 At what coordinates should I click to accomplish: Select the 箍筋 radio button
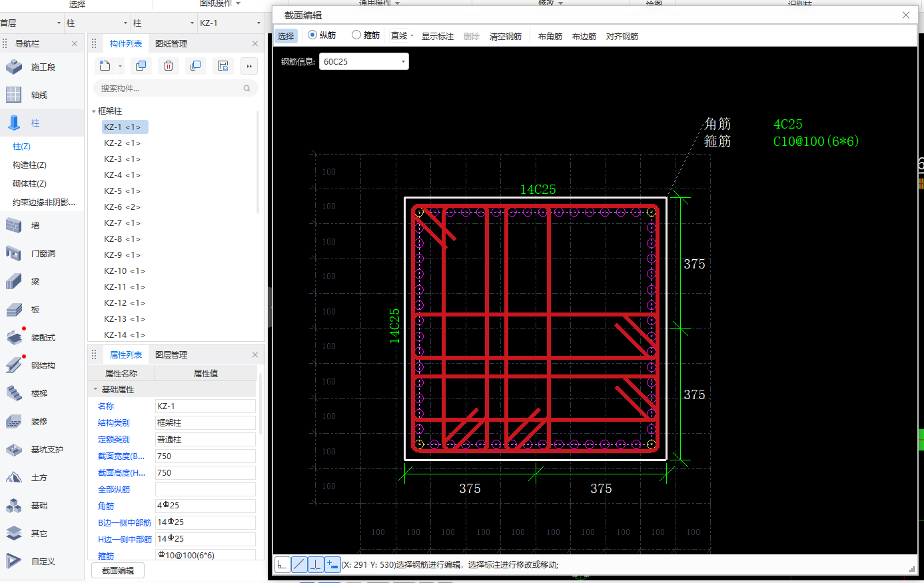[356, 35]
